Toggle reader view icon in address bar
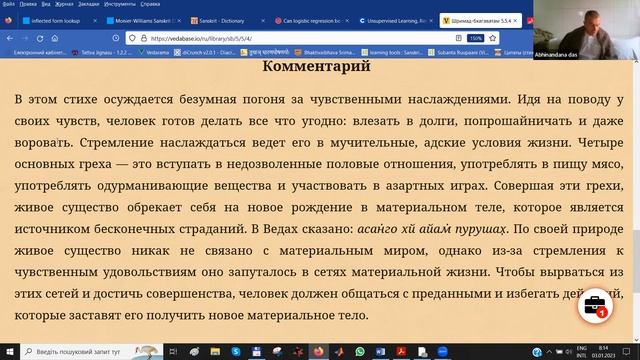Image resolution: width=640 pixels, height=360 pixels. click(458, 38)
